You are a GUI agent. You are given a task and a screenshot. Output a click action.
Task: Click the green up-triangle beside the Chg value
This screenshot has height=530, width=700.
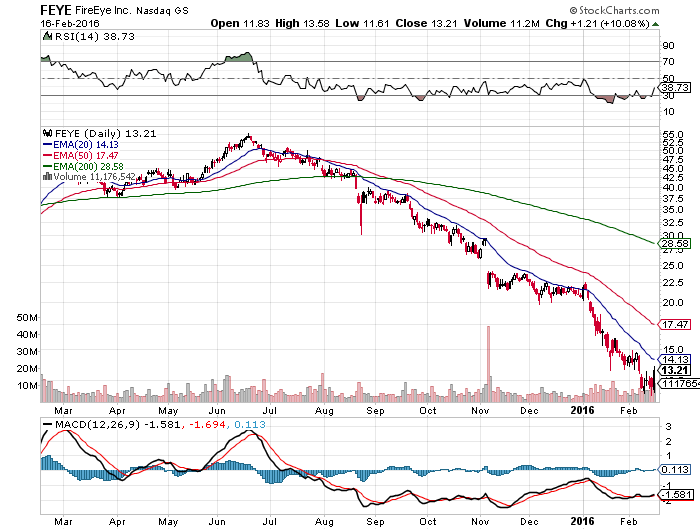tap(655, 24)
